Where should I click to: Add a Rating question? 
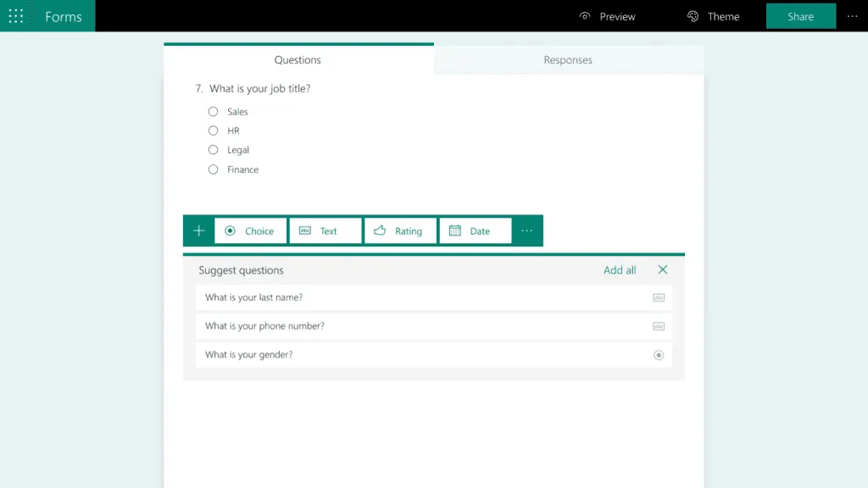[400, 230]
